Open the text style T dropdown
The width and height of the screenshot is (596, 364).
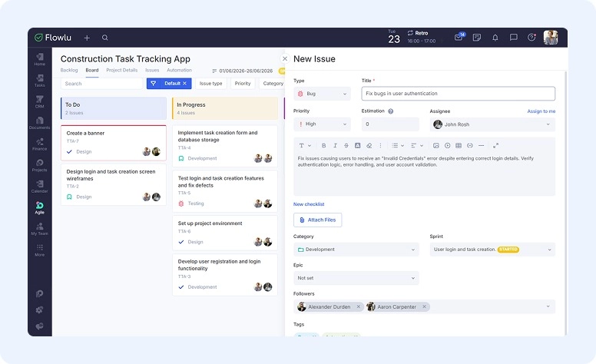pos(305,146)
